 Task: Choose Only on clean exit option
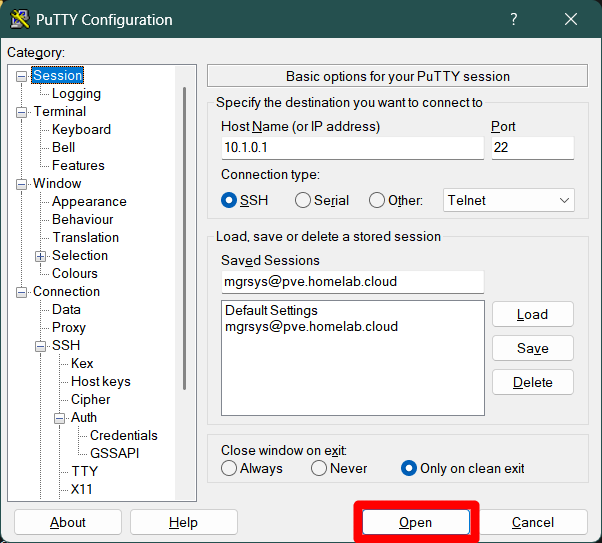pyautogui.click(x=409, y=468)
